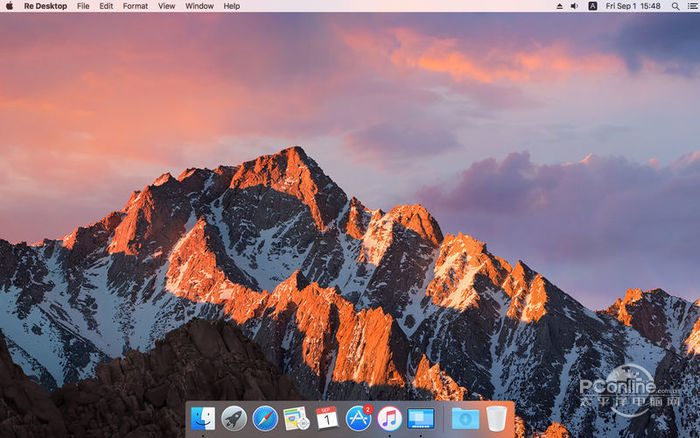This screenshot has height=438, width=700.
Task: Open the File menu
Action: [x=83, y=6]
